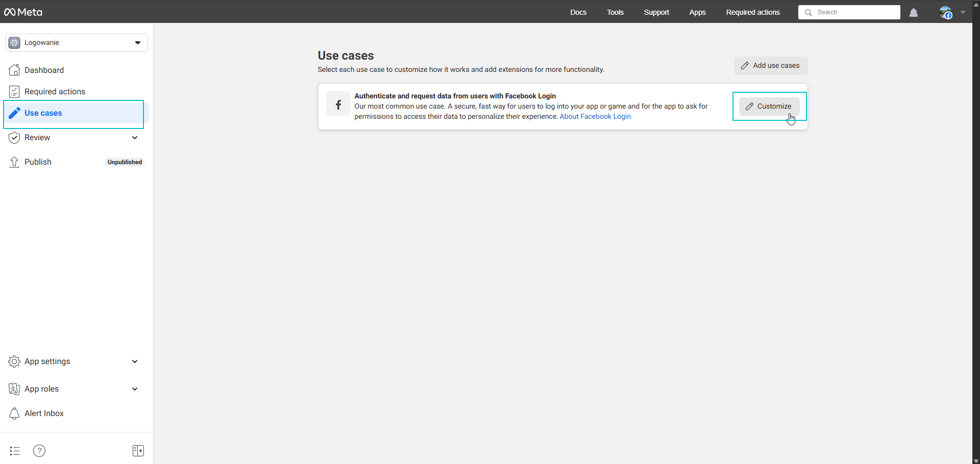Expand the Review section chevron
This screenshot has height=464, width=980.
pos(135,138)
